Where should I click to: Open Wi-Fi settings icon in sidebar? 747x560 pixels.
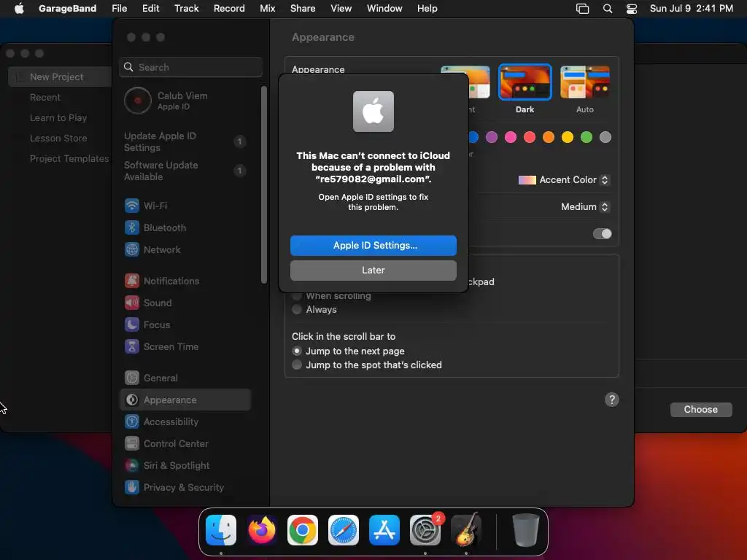[x=132, y=206]
